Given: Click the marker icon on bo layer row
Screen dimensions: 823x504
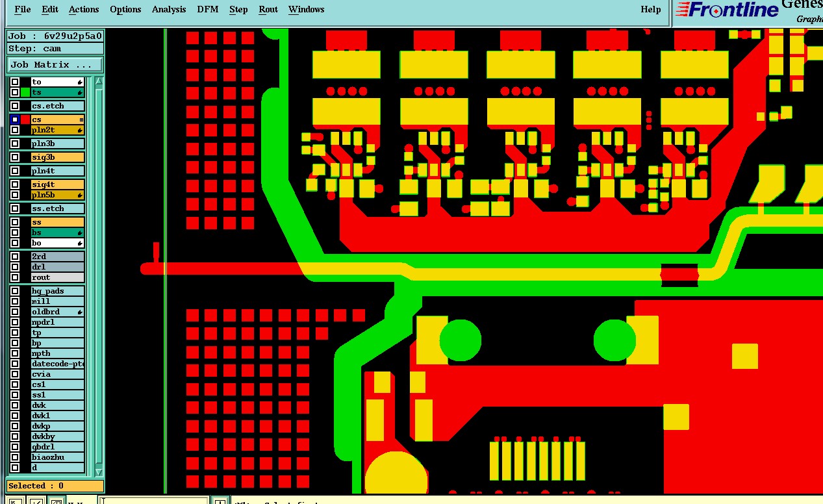Looking at the screenshot, I should (80, 243).
